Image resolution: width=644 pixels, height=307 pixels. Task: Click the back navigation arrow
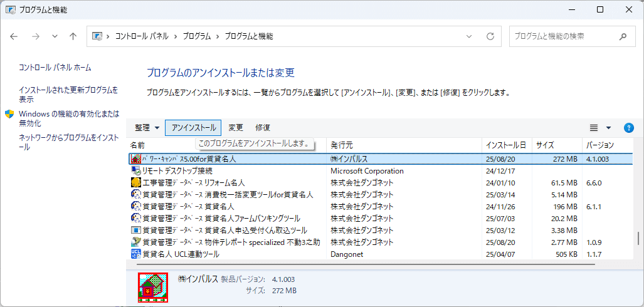14,36
